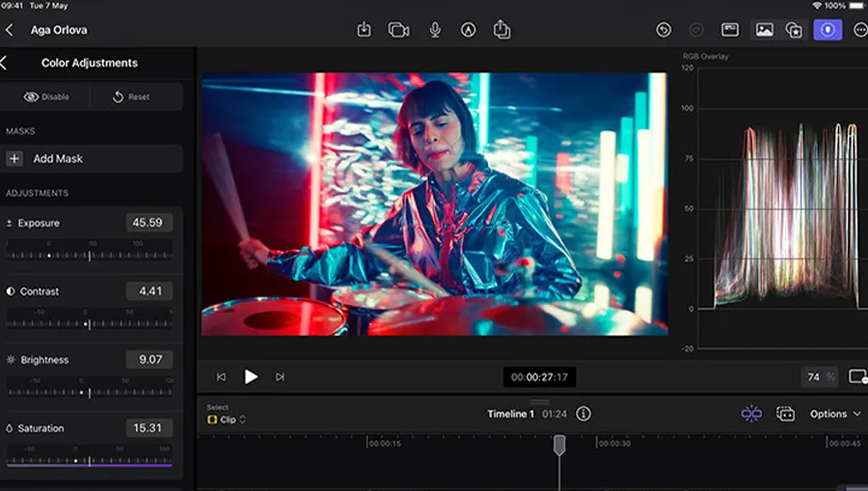Go back from the Aga Orlova project

(10, 30)
